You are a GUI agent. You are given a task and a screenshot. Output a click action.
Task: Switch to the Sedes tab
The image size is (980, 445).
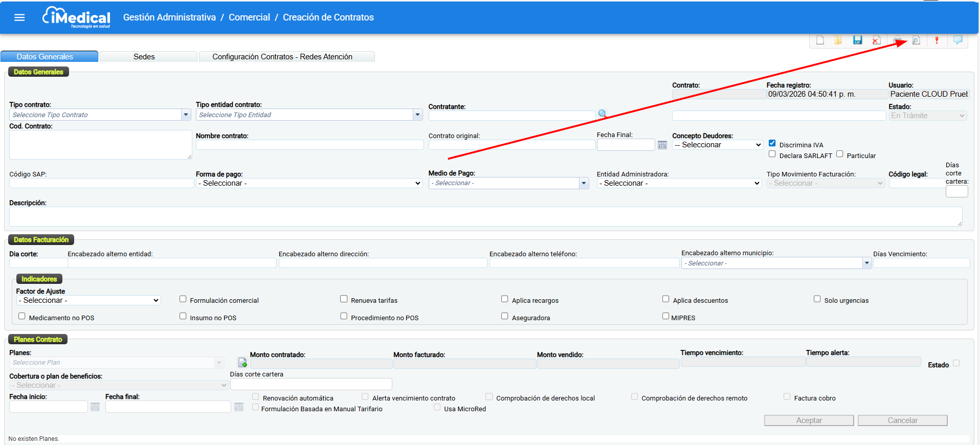(x=144, y=57)
